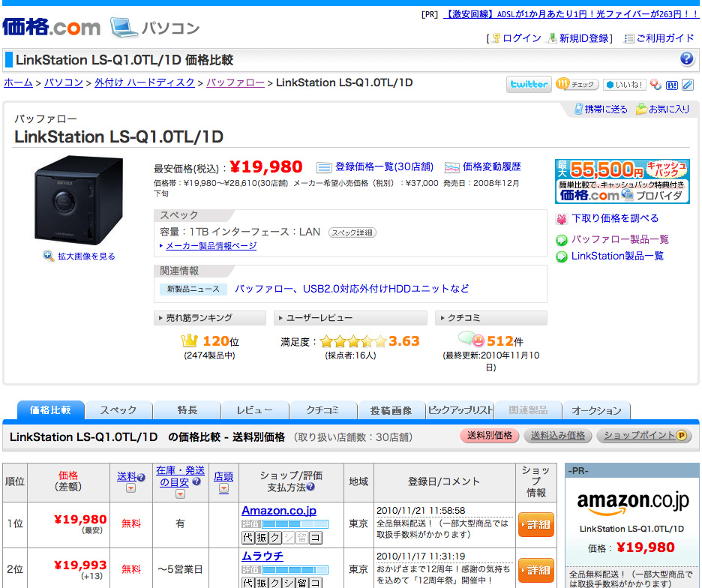
Task: Click the amazon.co.jp PR advertisement logo
Action: pyautogui.click(x=632, y=503)
